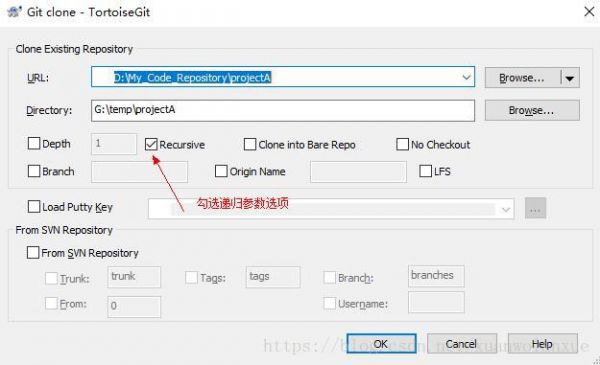Viewport: 600px width, 365px height.
Task: Expand the URL history dropdown
Action: [466, 77]
